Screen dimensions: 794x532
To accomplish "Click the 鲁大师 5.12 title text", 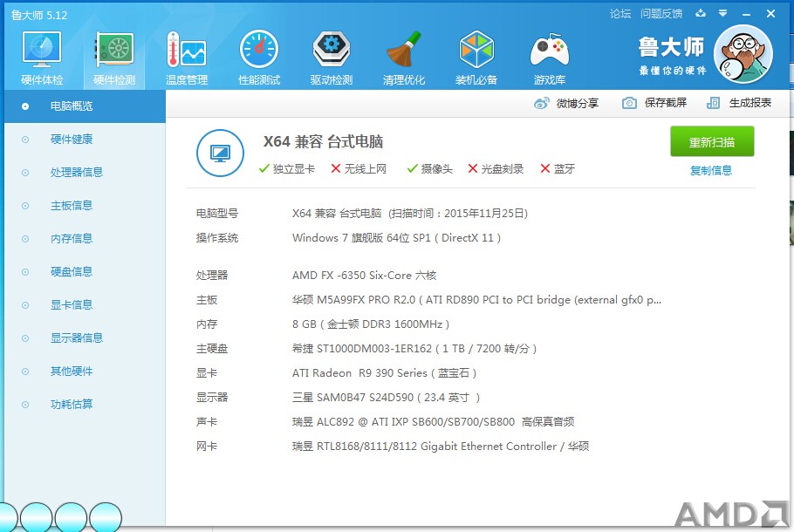I will (39, 15).
